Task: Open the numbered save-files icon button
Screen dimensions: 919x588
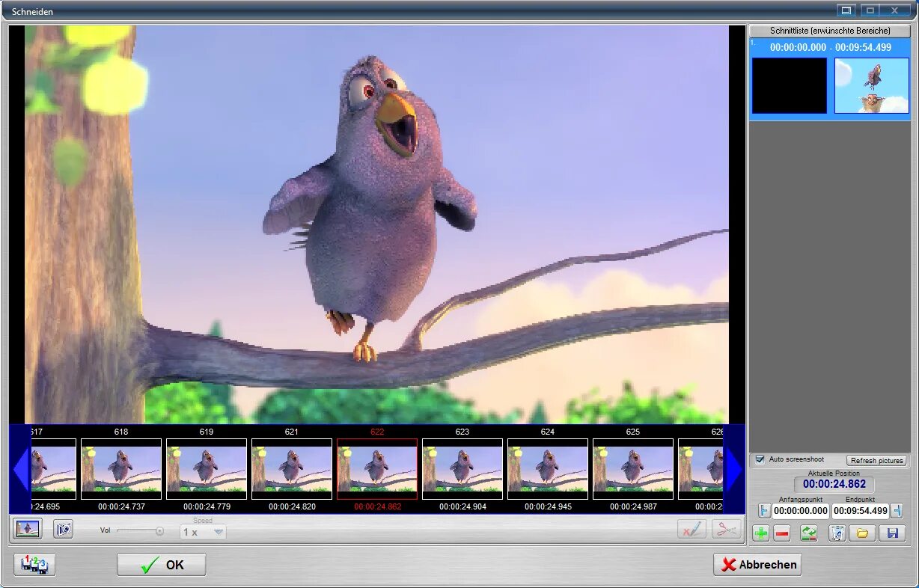Action: point(34,565)
